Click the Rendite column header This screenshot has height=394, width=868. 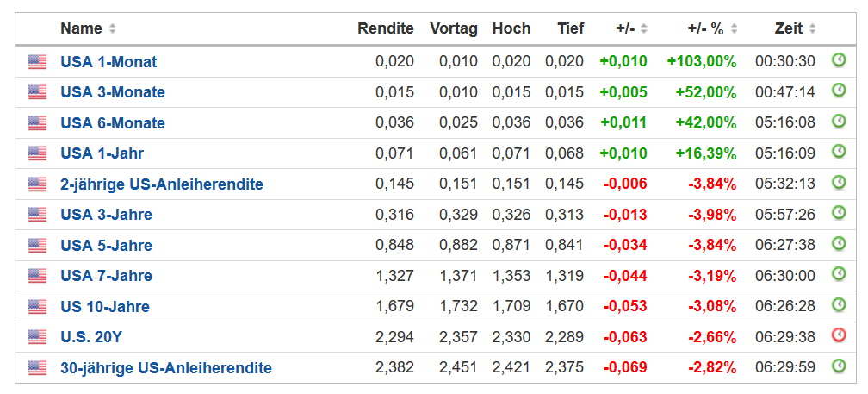point(386,28)
